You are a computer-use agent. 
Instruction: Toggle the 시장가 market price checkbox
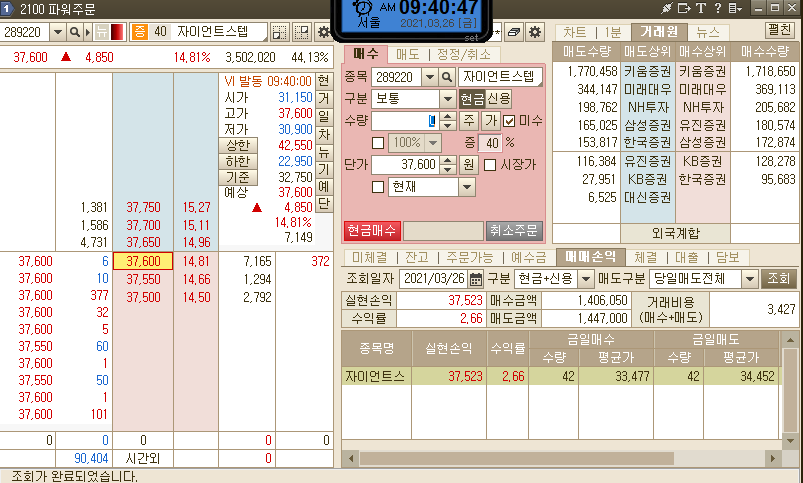490,165
